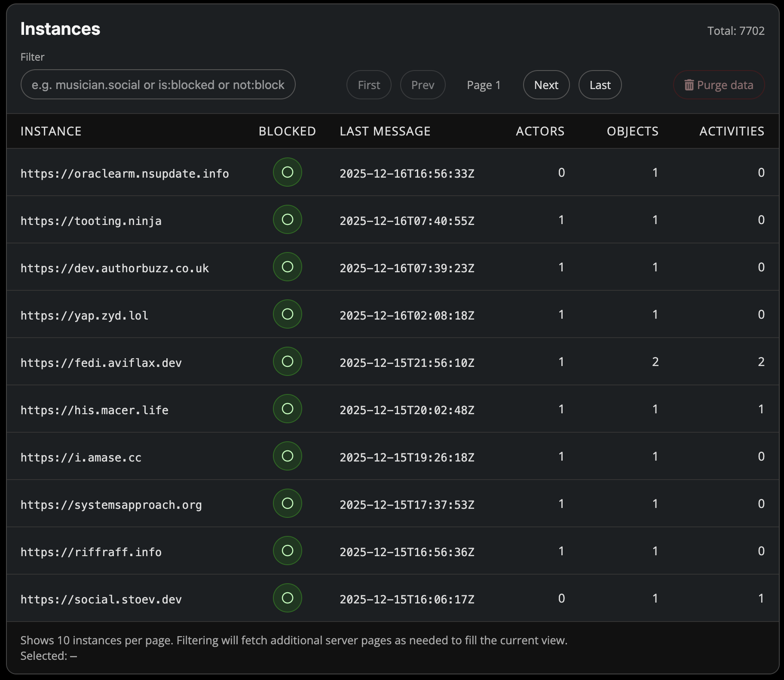This screenshot has height=680, width=784.
Task: Click the trash icon on Purge data
Action: click(690, 85)
